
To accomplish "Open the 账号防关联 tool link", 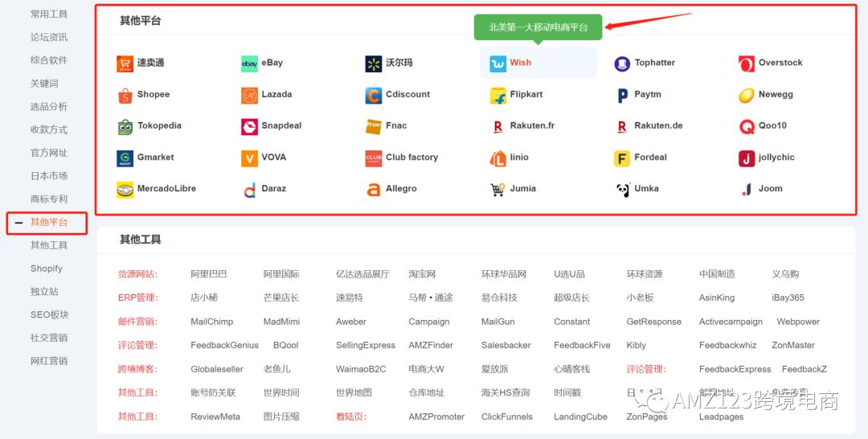I will [x=213, y=393].
